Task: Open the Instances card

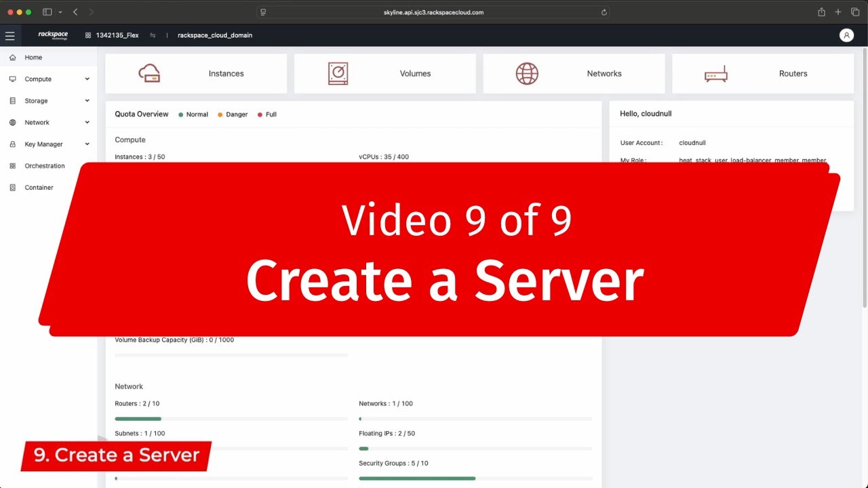Action: (x=196, y=73)
